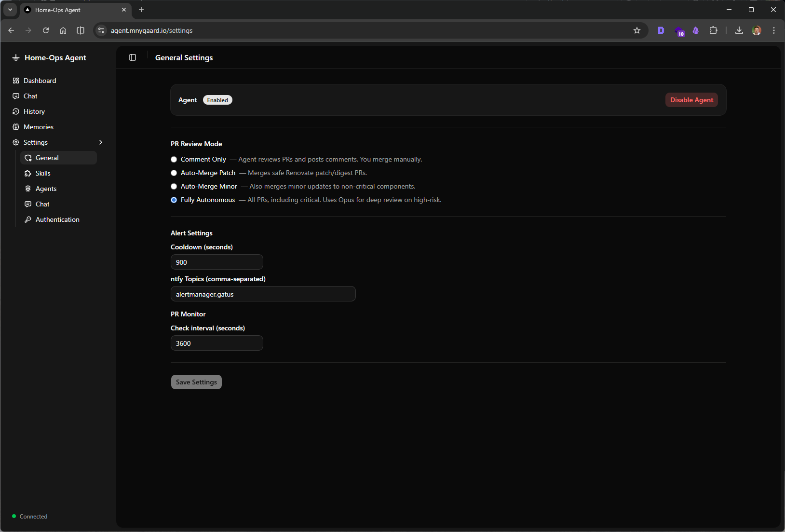
Task: Select the Home-Ops Agent browser tab
Action: [75, 10]
